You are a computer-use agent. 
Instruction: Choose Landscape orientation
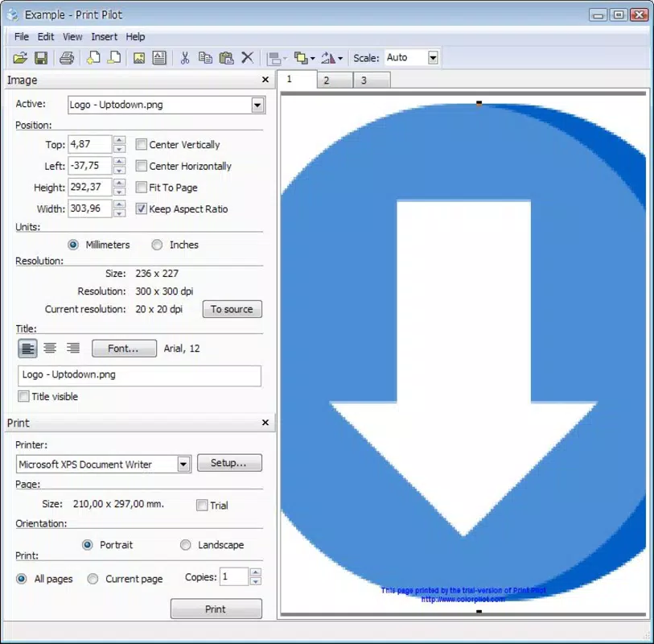[x=185, y=545]
